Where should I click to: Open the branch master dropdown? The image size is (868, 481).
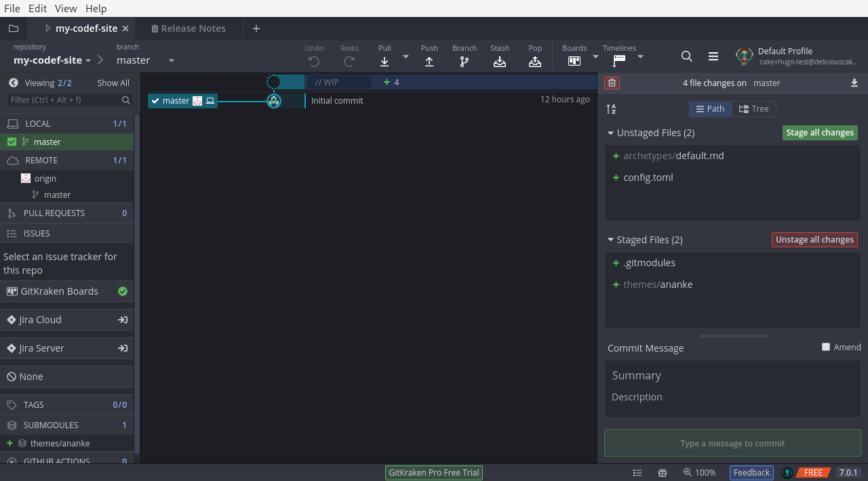[146, 60]
